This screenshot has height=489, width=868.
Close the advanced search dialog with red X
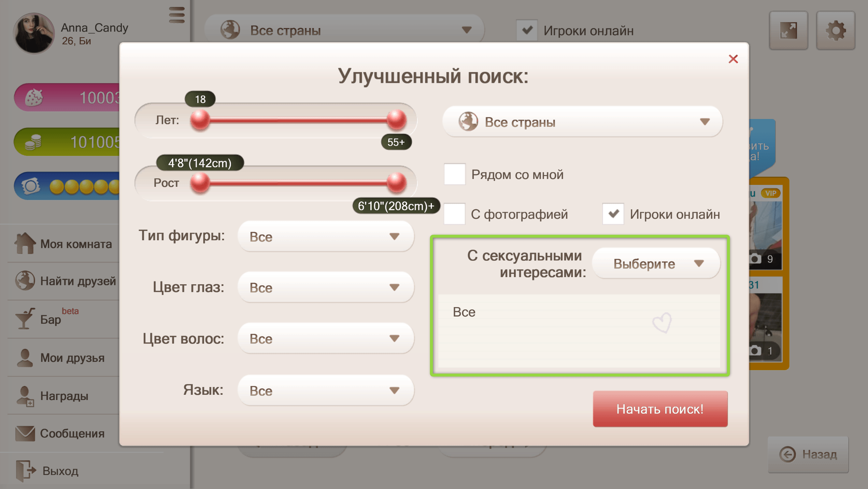click(x=733, y=59)
